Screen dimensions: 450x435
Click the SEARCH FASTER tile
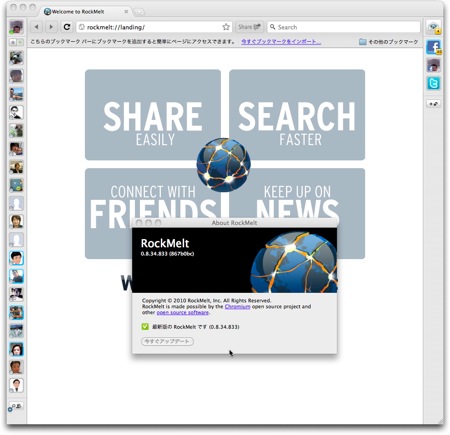(297, 115)
